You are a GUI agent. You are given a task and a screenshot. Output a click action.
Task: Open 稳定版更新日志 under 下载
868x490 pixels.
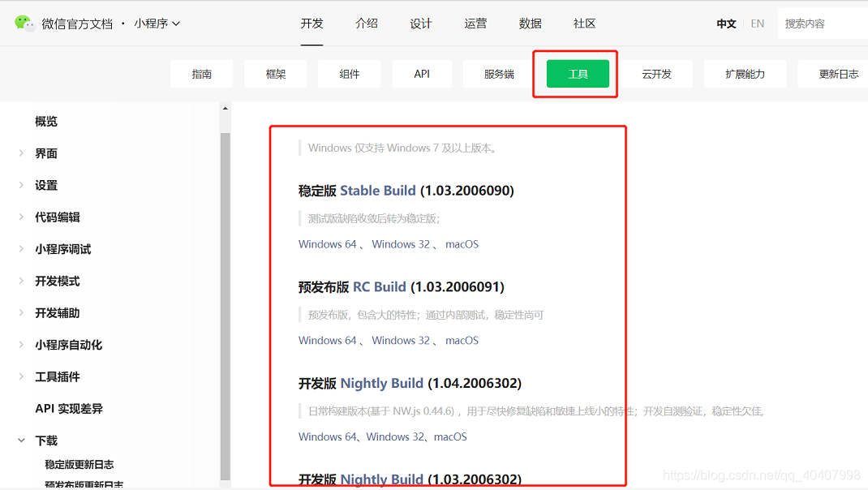(x=79, y=465)
